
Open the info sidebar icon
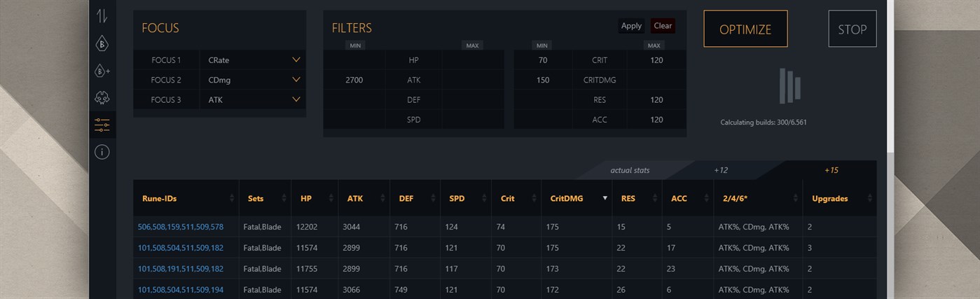(x=102, y=152)
